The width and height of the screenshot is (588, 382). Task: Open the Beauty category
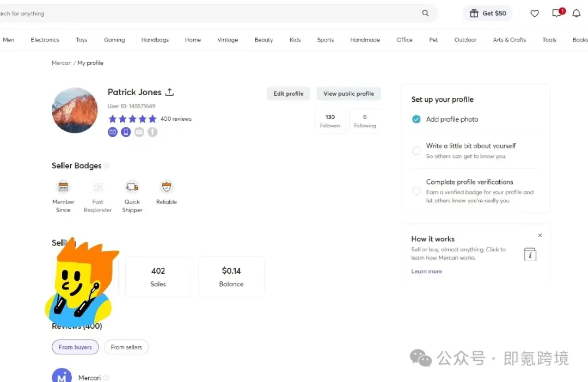tap(264, 40)
